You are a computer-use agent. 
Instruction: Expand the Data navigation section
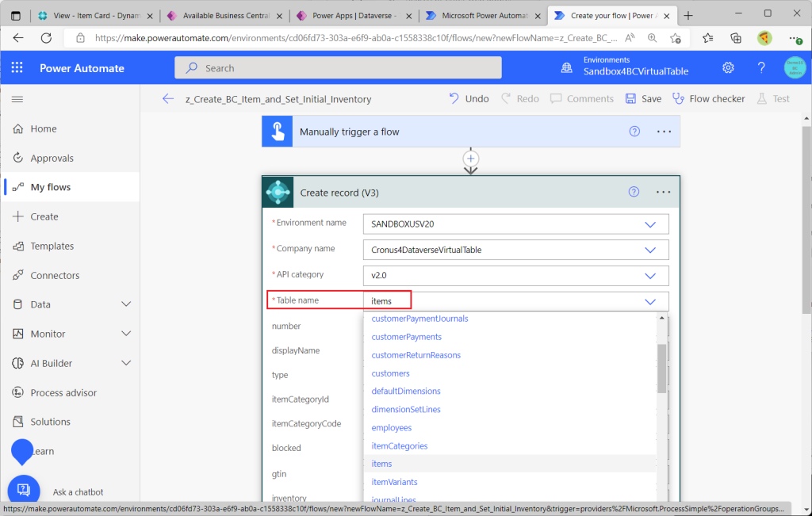[x=126, y=304]
